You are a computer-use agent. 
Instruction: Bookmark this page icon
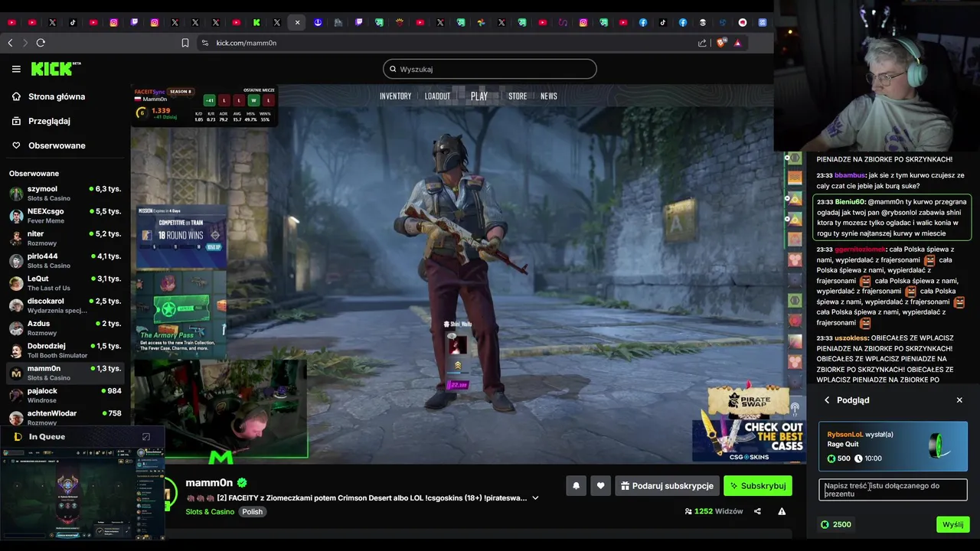pos(185,43)
